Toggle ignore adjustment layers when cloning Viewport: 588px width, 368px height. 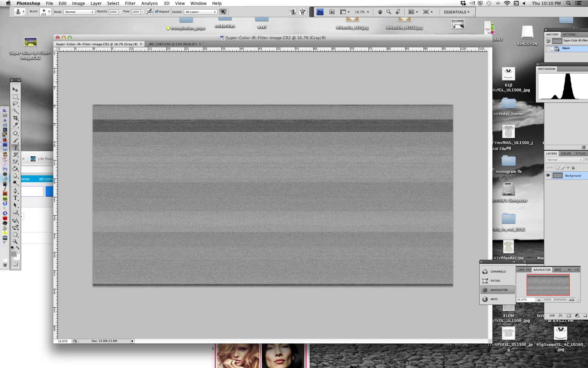(x=223, y=12)
